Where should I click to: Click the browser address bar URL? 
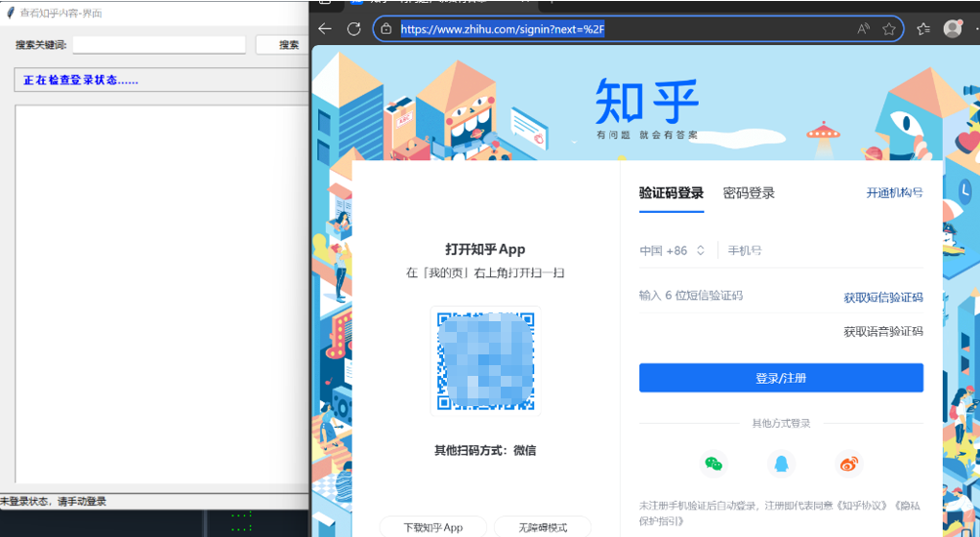[x=503, y=28]
